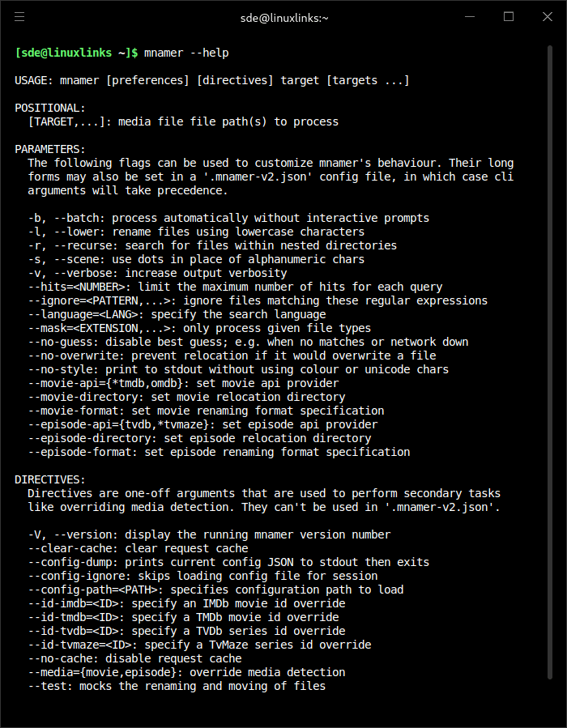Click the POSITIONAL heading
Viewport: 567px width, 728px height.
tap(50, 108)
